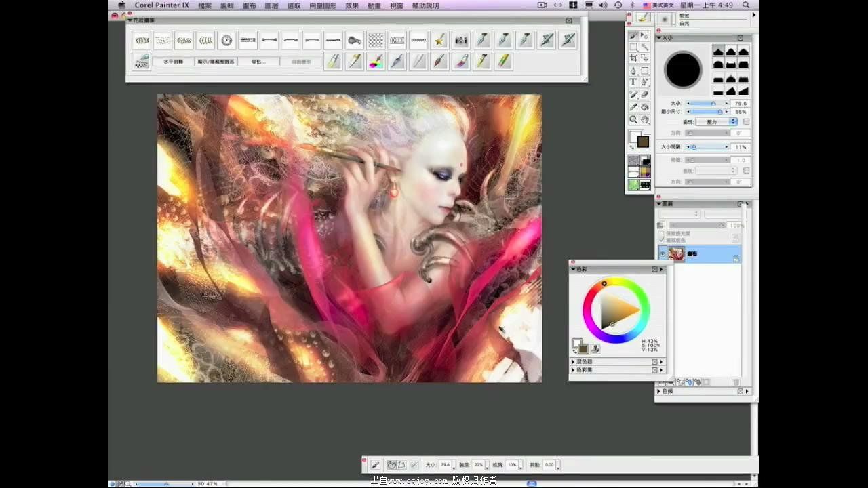Select the canvas layer thumbnail
The image size is (868, 488).
[x=677, y=253]
